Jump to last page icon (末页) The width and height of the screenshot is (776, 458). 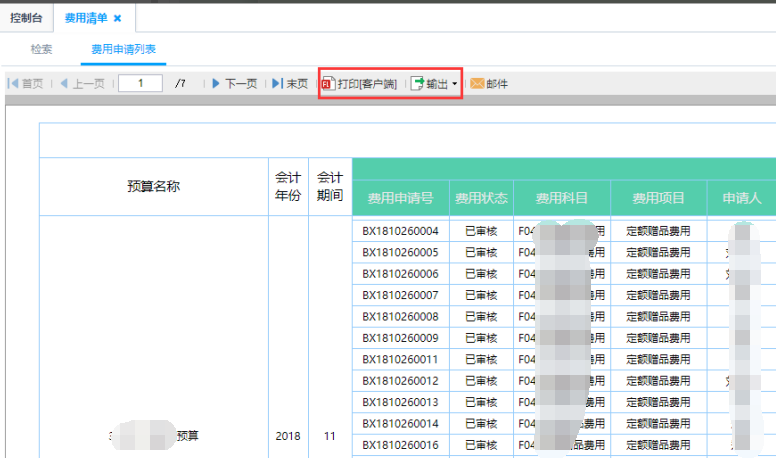tap(277, 84)
